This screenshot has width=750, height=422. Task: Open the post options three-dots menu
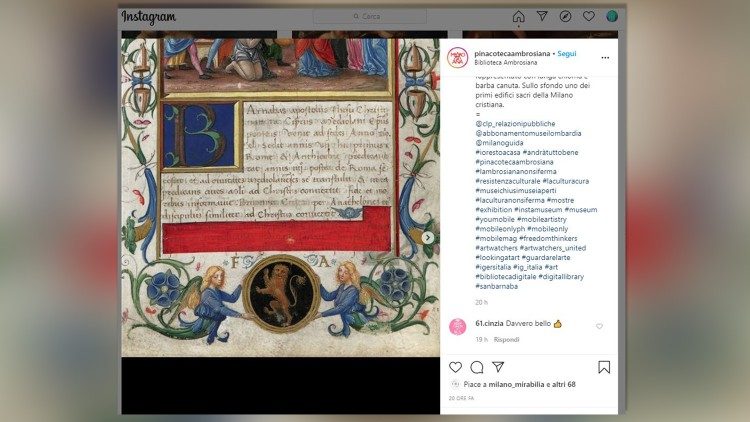pyautogui.click(x=605, y=57)
